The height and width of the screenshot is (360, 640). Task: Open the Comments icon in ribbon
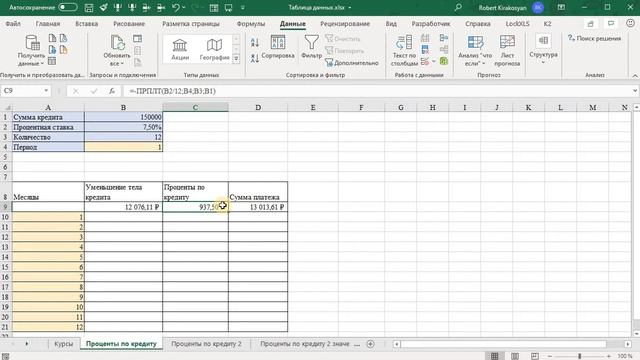point(611,24)
